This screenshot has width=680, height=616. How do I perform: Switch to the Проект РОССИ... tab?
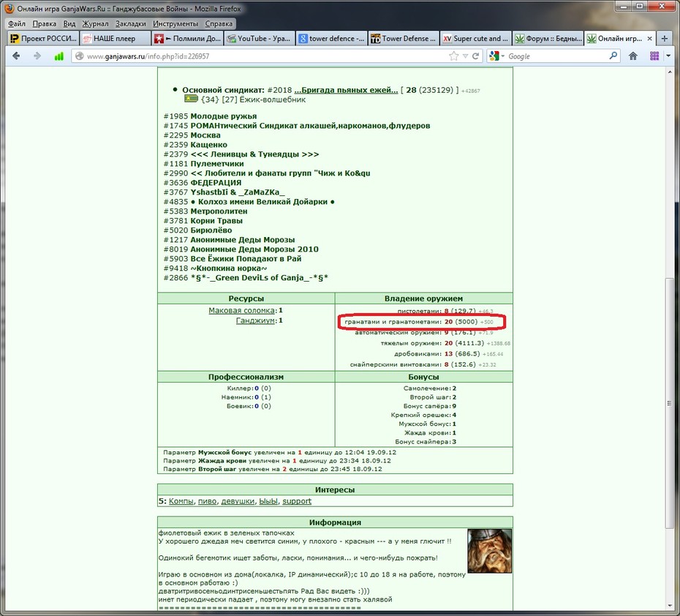43,39
